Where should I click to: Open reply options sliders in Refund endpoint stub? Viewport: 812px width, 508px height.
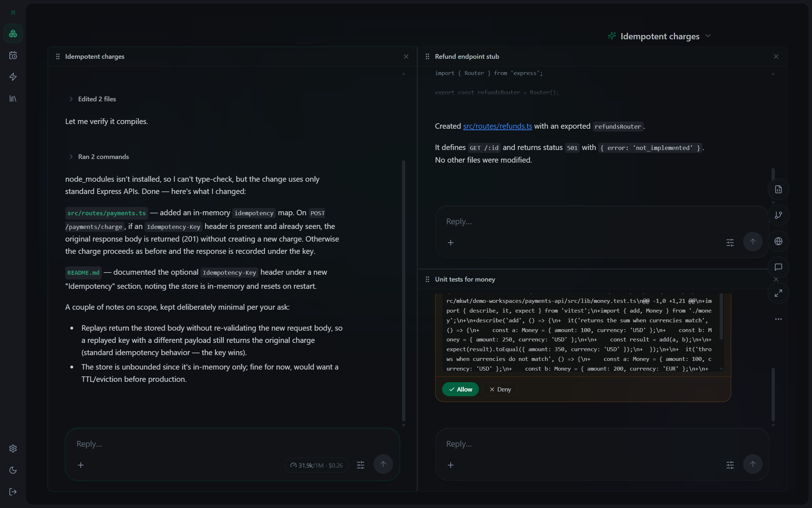(x=730, y=243)
